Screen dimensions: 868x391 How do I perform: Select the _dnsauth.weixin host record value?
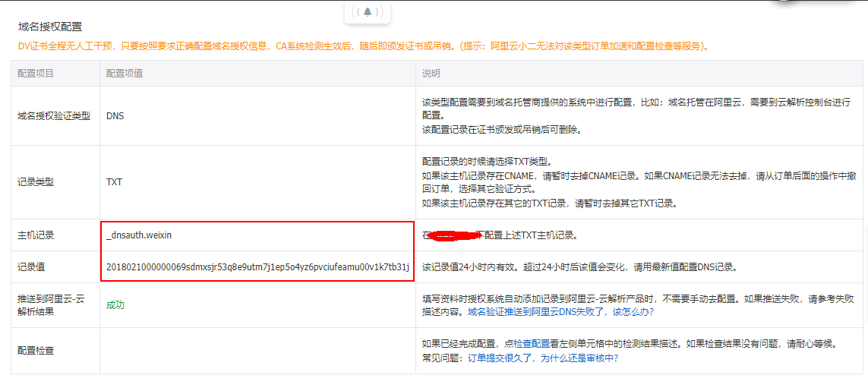point(139,235)
